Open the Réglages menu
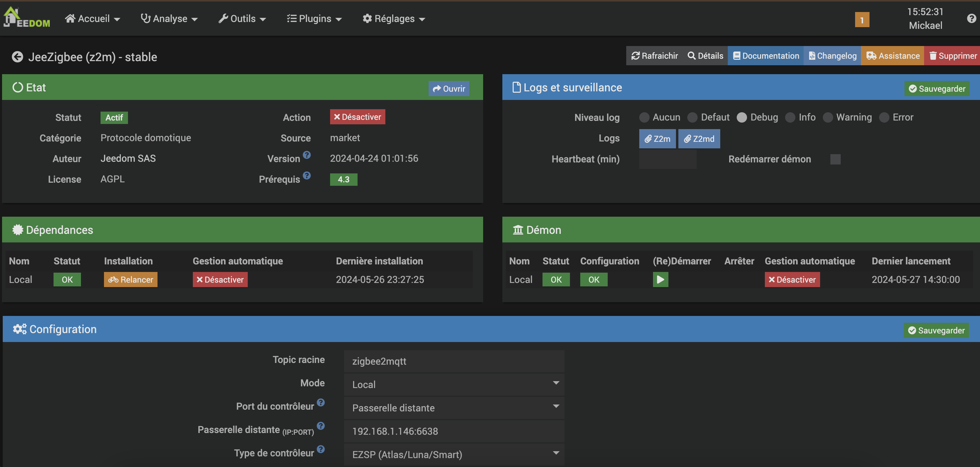Image resolution: width=980 pixels, height=467 pixels. click(394, 19)
